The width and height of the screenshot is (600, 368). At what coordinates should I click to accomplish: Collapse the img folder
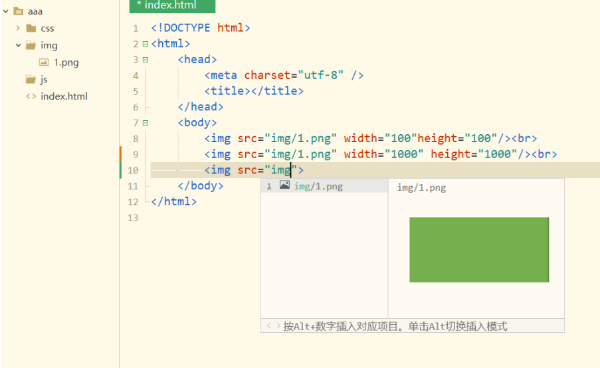pos(18,45)
